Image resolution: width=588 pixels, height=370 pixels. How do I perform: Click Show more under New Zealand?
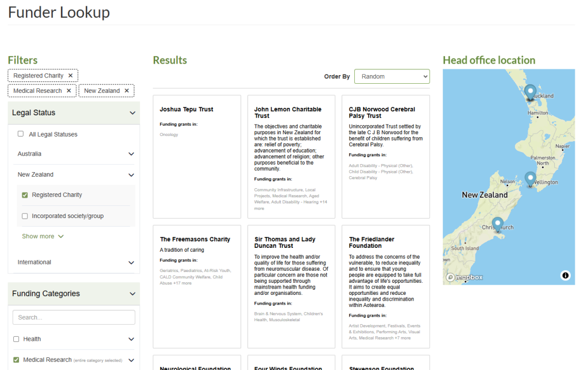pyautogui.click(x=42, y=236)
